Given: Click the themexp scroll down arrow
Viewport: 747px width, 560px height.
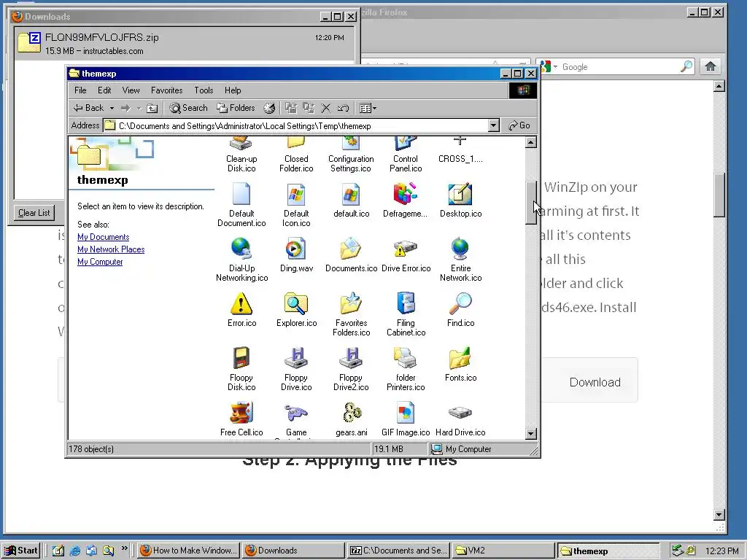Looking at the screenshot, I should pos(531,433).
